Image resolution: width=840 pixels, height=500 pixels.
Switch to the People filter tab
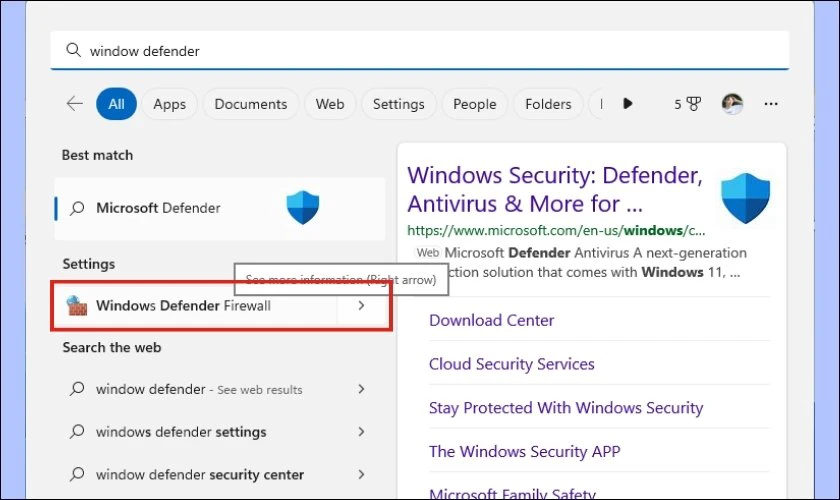(475, 104)
